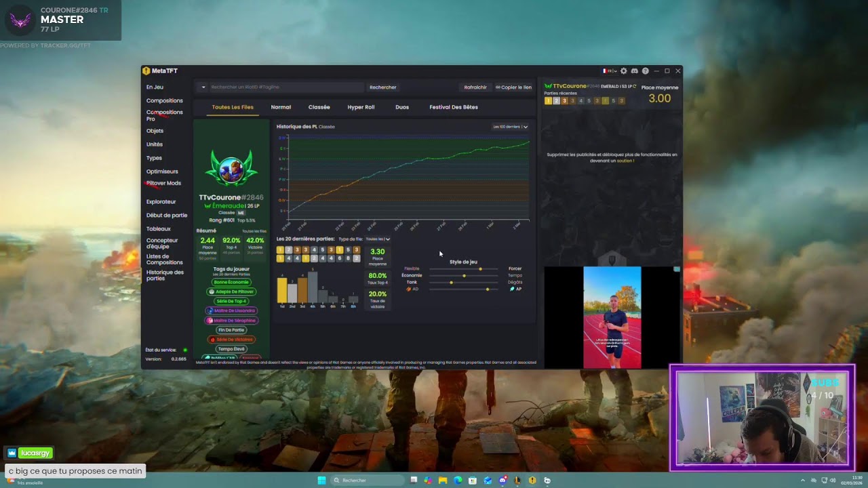Viewport: 868px width, 488px height.
Task: Focus the Windows taskbar search box
Action: 367,481
